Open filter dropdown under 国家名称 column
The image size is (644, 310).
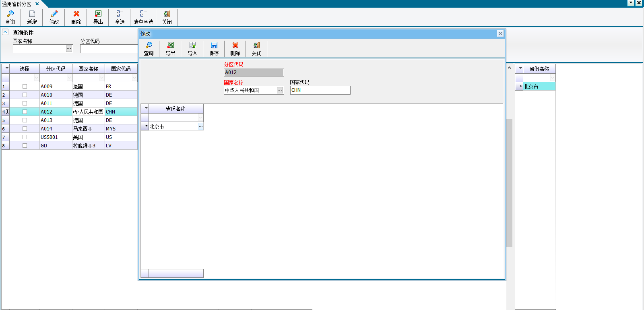pyautogui.click(x=102, y=78)
